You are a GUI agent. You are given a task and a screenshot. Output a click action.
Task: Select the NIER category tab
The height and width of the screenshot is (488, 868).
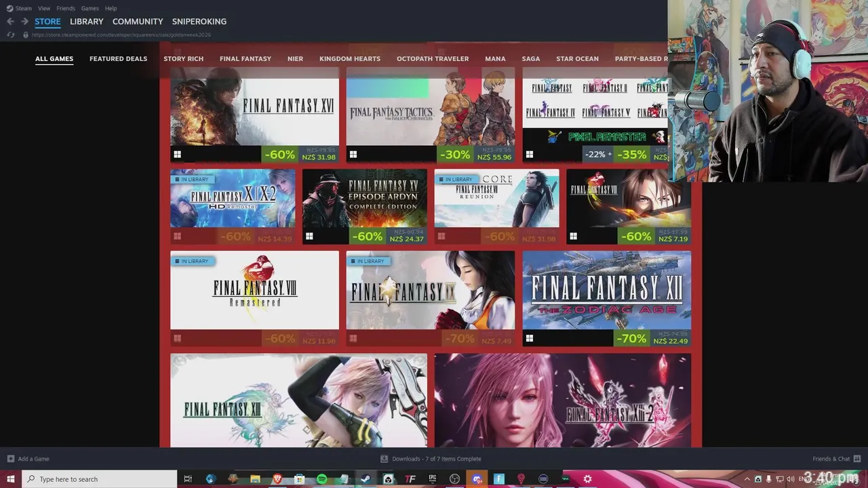[295, 59]
